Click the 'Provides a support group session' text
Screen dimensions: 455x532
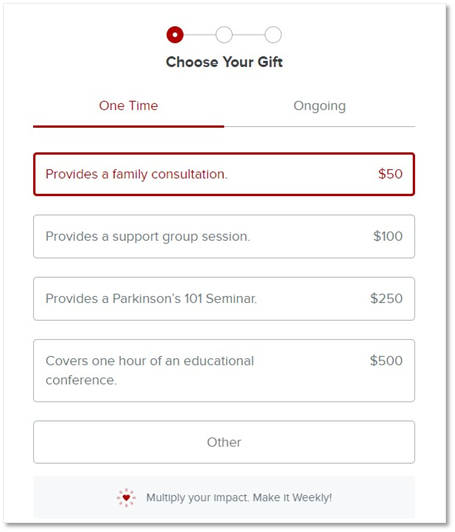(x=148, y=236)
